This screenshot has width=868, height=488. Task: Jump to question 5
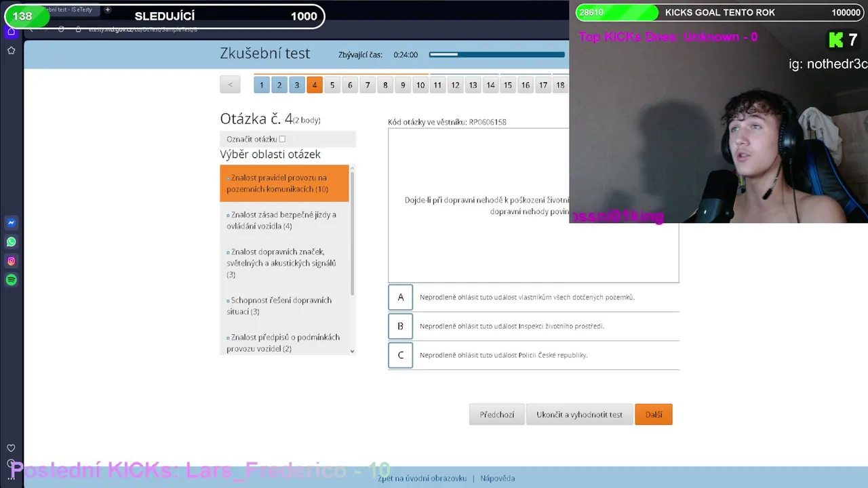[332, 85]
